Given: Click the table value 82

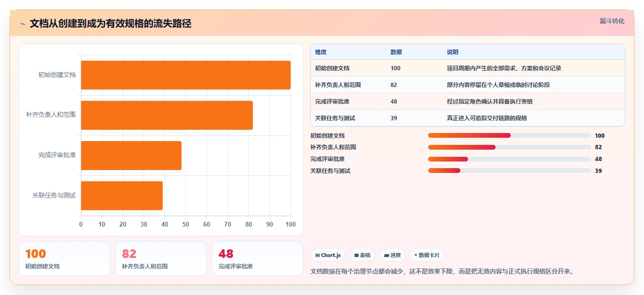Looking at the screenshot, I should click(x=394, y=85).
